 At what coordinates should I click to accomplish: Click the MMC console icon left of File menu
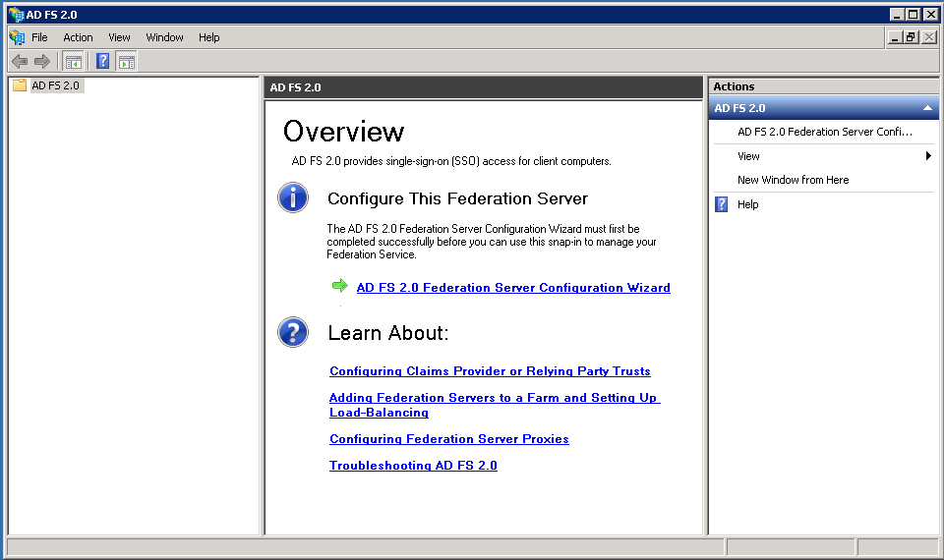tap(17, 37)
